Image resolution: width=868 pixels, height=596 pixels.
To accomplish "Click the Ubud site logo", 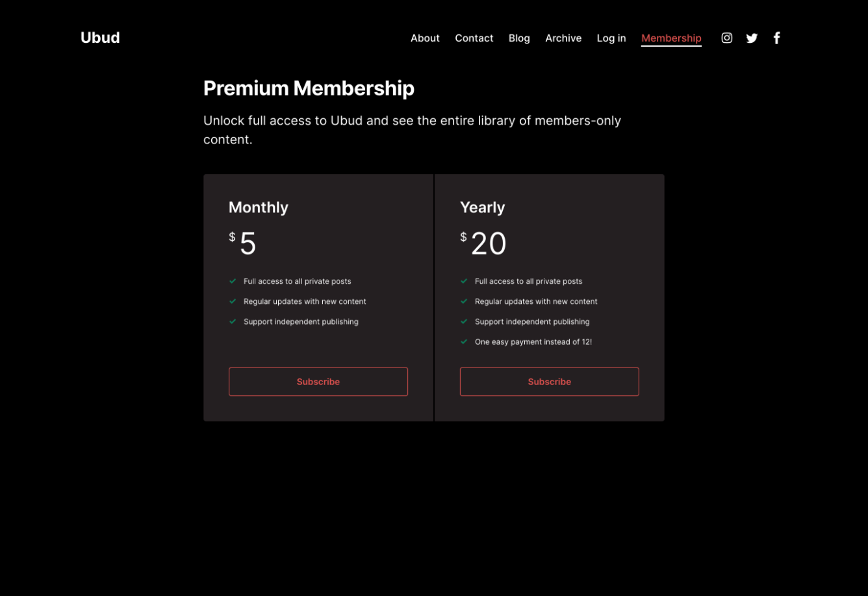I will pyautogui.click(x=100, y=38).
